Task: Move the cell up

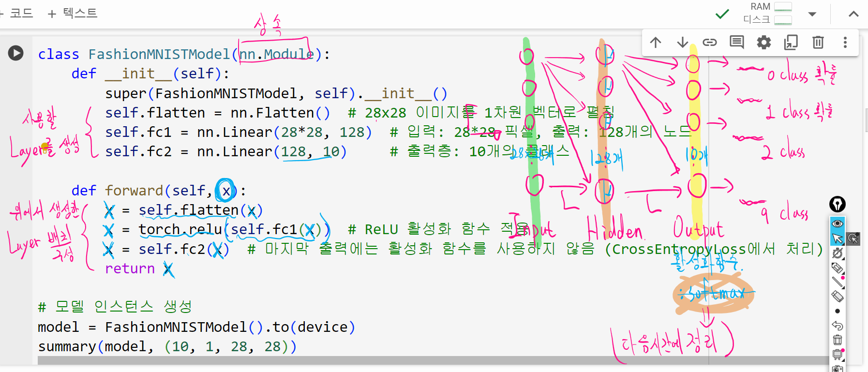Action: pos(656,43)
